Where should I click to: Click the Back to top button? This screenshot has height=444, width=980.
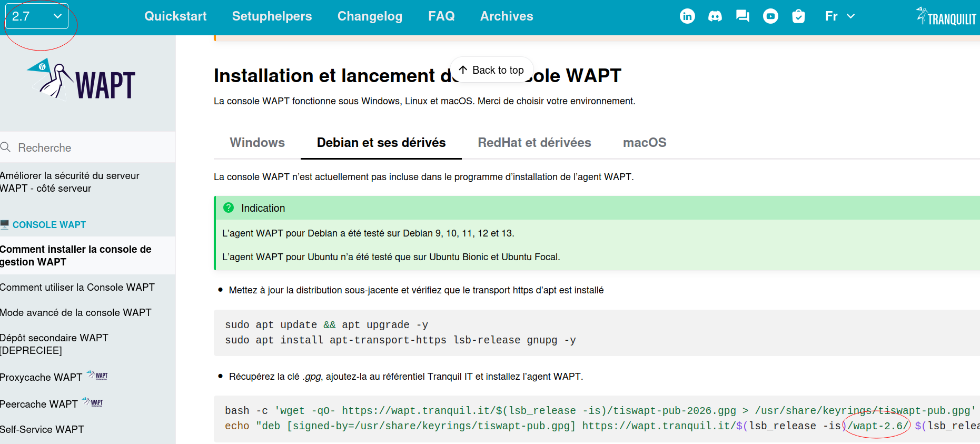point(492,70)
